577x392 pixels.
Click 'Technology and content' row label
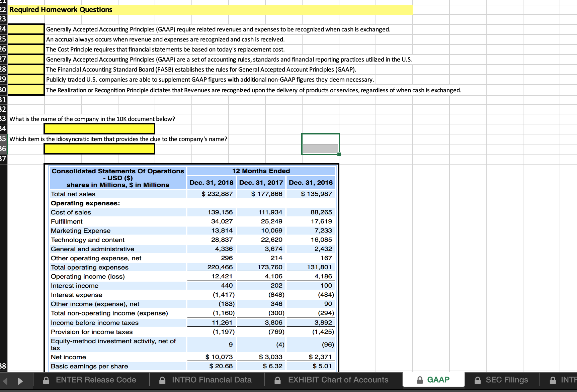[x=88, y=240]
